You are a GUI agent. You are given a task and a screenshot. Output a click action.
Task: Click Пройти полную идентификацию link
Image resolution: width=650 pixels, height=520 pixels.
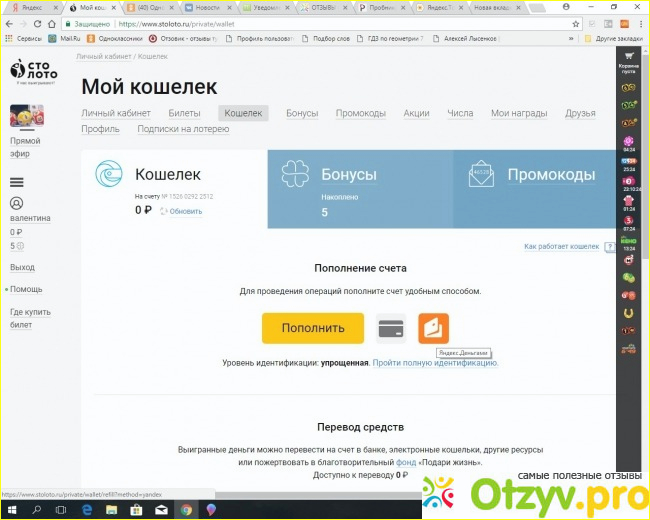[x=435, y=363]
